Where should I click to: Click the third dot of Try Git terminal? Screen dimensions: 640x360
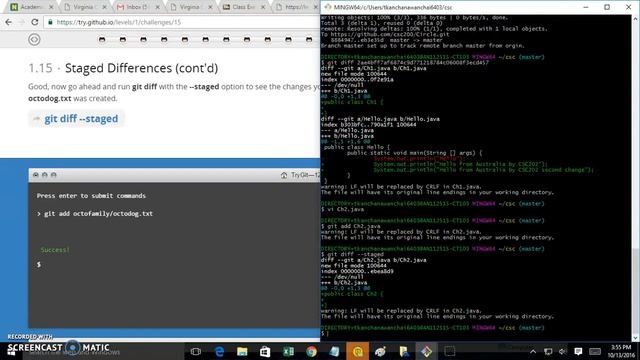tap(53, 175)
